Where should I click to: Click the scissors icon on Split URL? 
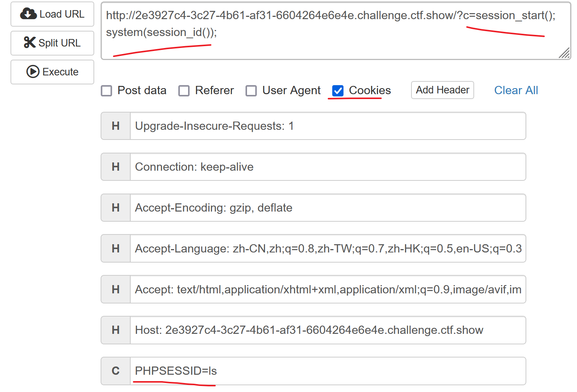coord(30,42)
